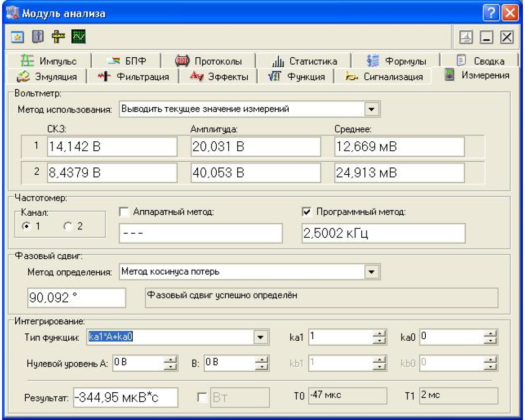Go to the Статистика tab

tap(306, 61)
